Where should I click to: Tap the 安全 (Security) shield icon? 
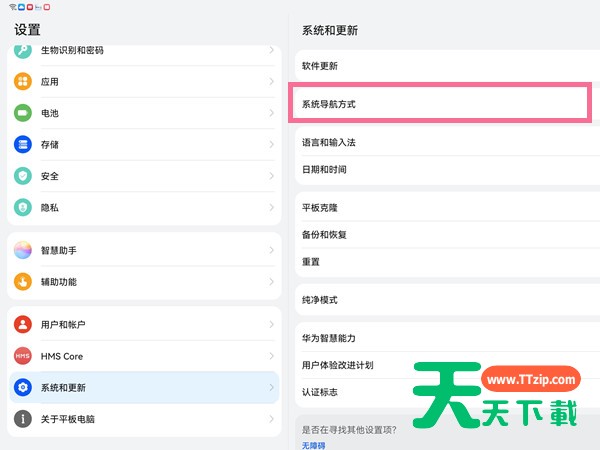point(23,176)
